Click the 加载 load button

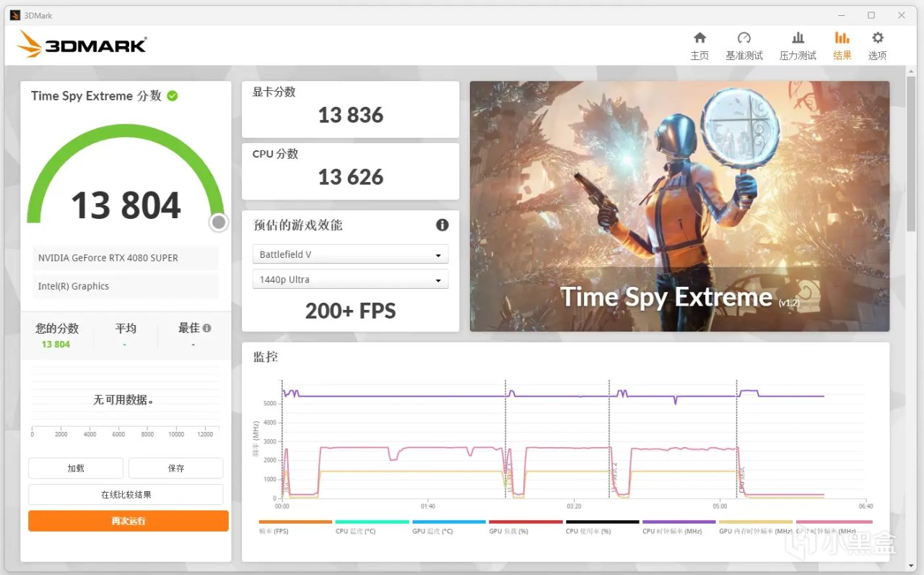pos(76,468)
